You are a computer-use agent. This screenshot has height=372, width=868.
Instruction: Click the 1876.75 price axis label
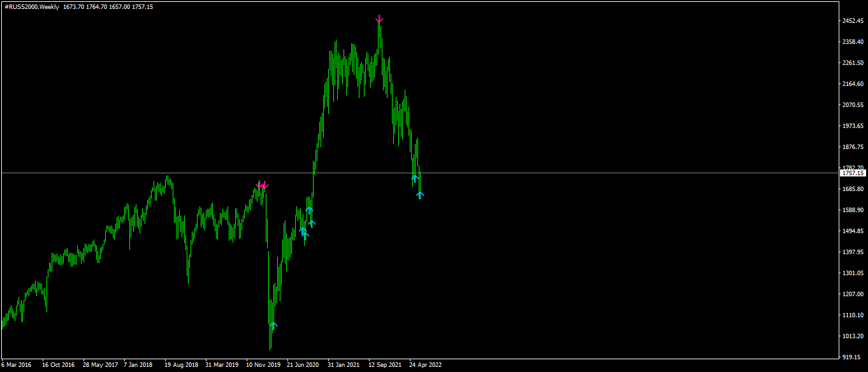click(x=853, y=147)
